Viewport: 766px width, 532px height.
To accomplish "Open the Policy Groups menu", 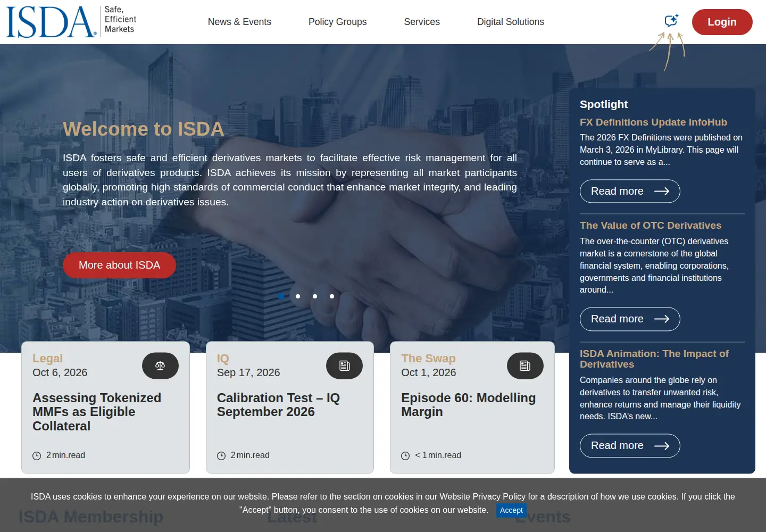I will pyautogui.click(x=338, y=22).
